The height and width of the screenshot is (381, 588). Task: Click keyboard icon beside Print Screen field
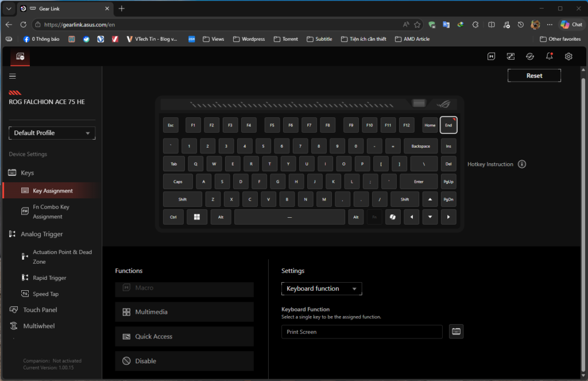pyautogui.click(x=456, y=332)
